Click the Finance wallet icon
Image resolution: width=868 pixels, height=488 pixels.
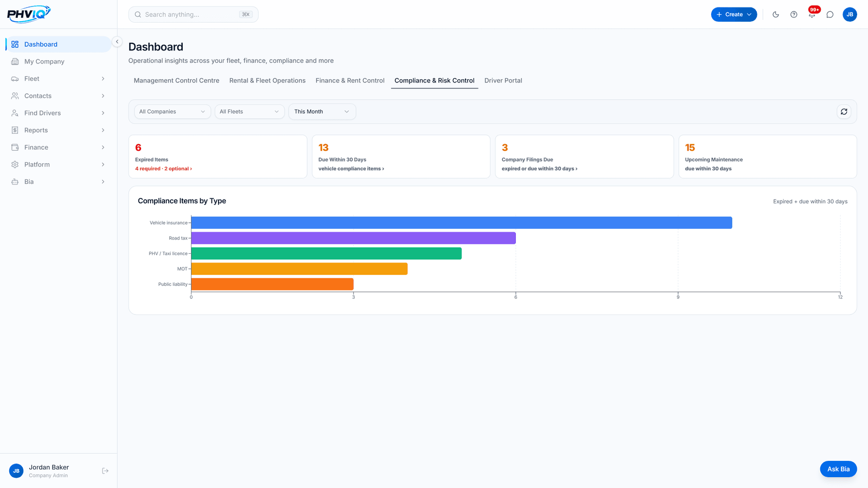15,147
